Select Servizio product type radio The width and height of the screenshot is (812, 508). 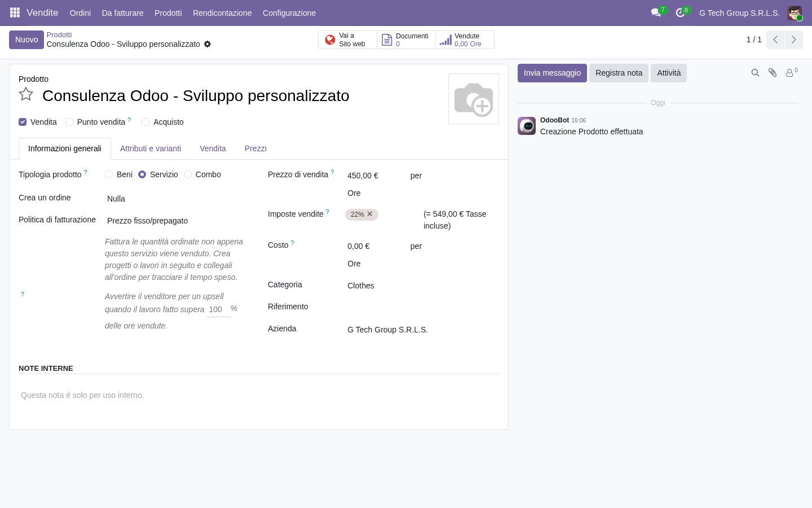142,174
